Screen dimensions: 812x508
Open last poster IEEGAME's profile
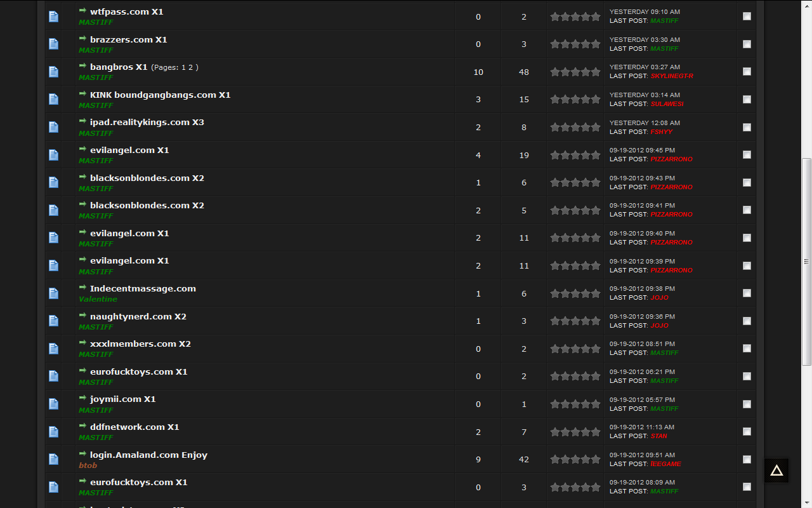tap(665, 464)
